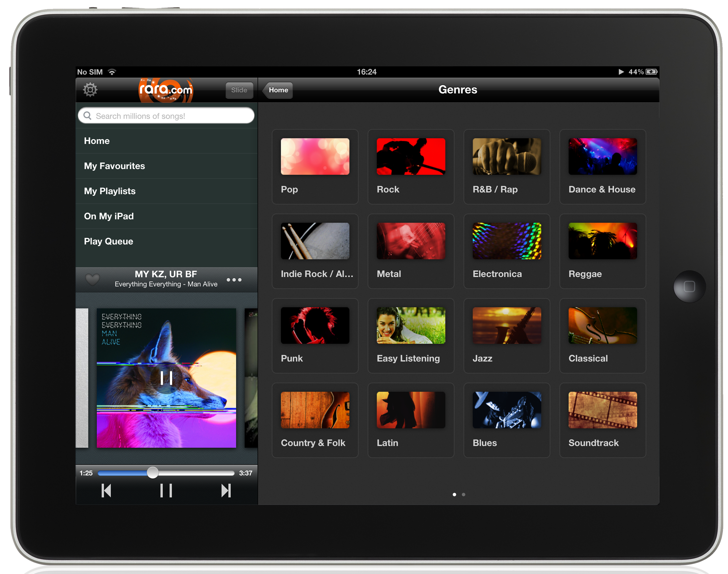The height and width of the screenshot is (574, 728).
Task: Go back with Home navigation button
Action: (x=278, y=90)
